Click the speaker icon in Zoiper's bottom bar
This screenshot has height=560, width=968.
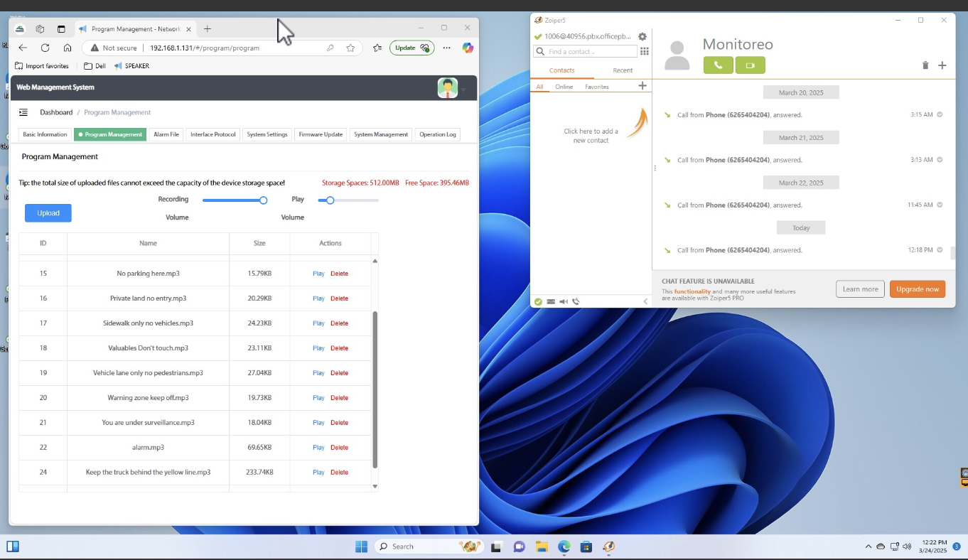pyautogui.click(x=563, y=301)
